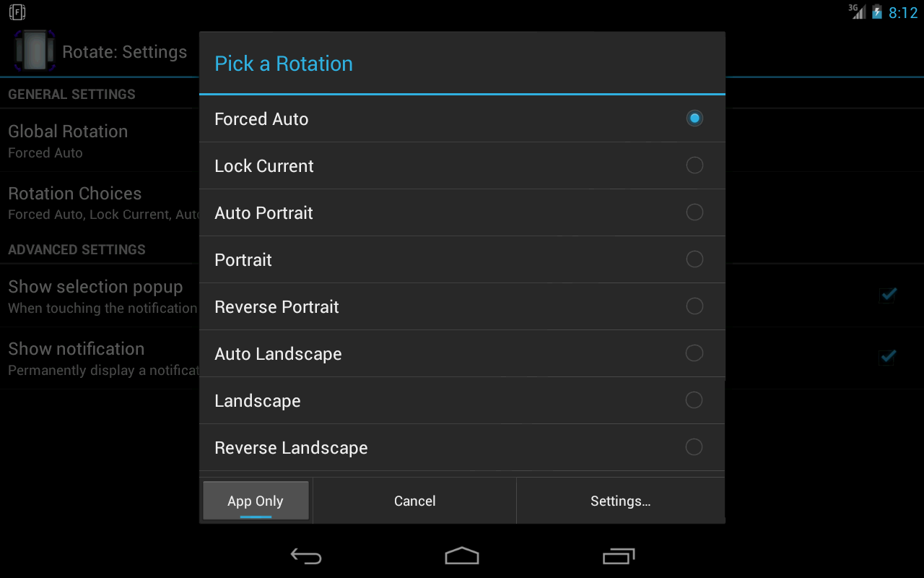Select the Auto Portrait radio button
The width and height of the screenshot is (924, 578).
tap(694, 212)
